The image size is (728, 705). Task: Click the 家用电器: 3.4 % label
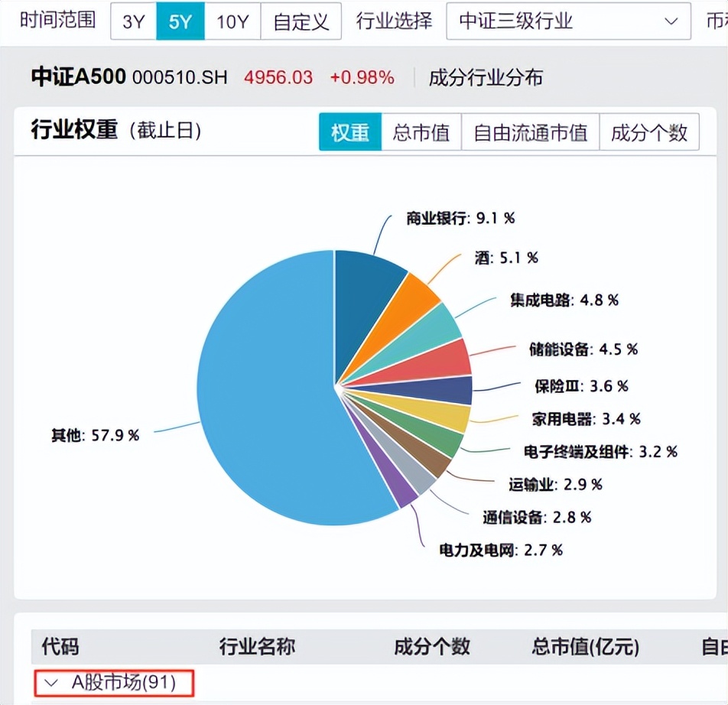586,419
